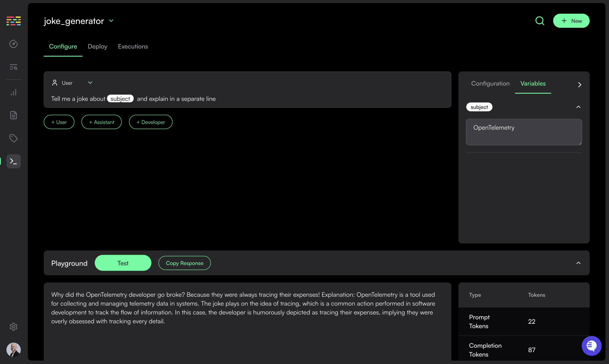Add a Developer message block
The width and height of the screenshot is (609, 364).
(x=151, y=122)
